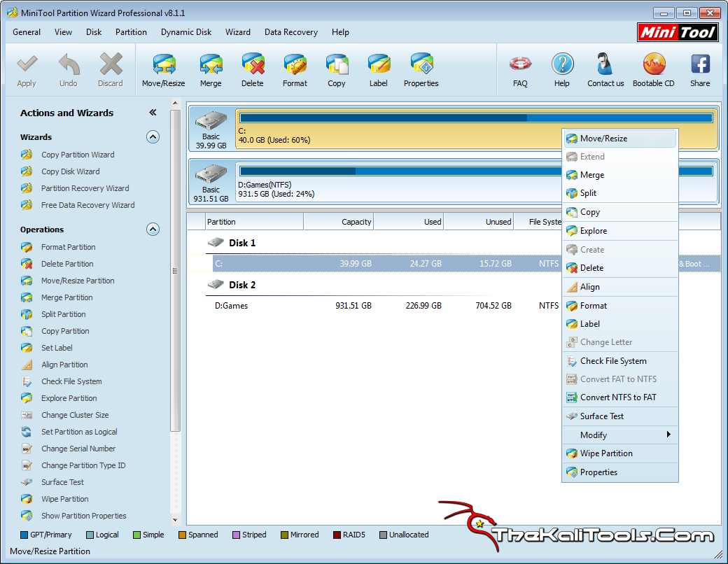
Task: Apply pending partition changes
Action: (27, 69)
